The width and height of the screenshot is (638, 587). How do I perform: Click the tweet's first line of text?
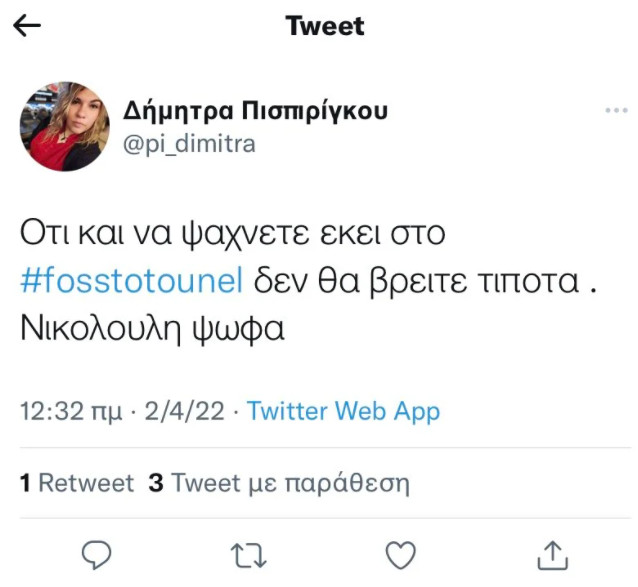231,234
